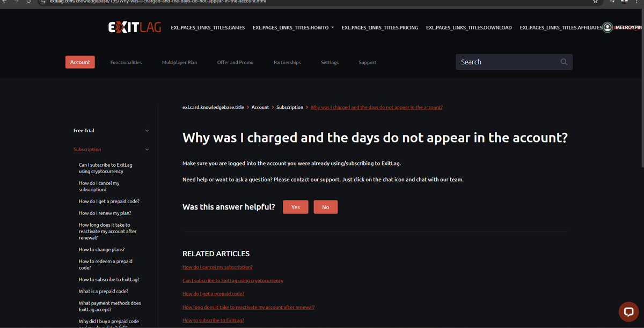Click current article breadcrumb link
This screenshot has height=328, width=644.
(377, 107)
